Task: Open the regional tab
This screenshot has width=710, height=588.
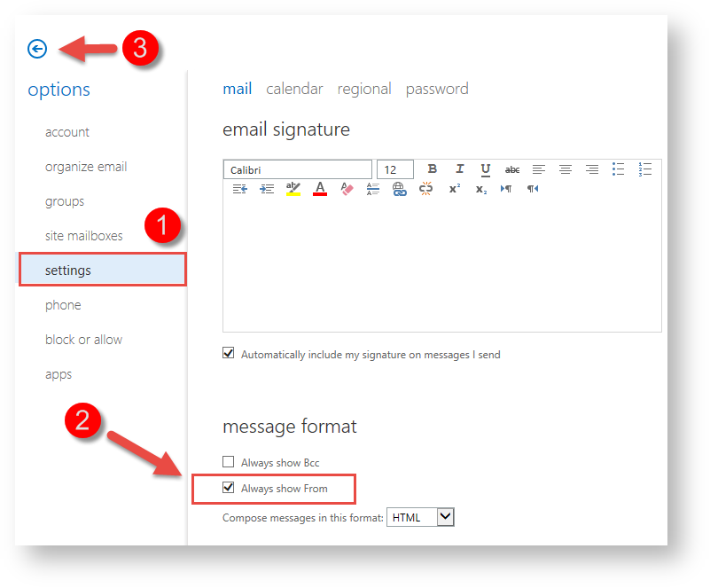Action: pyautogui.click(x=364, y=89)
